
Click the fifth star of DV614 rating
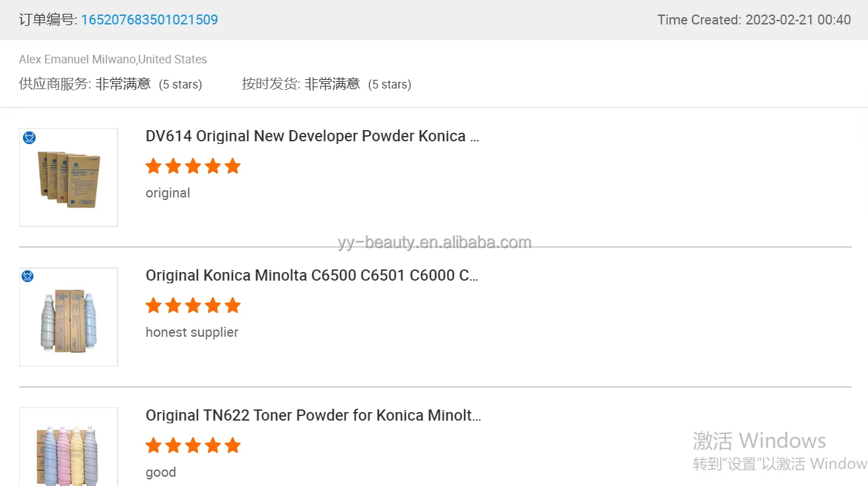(232, 166)
